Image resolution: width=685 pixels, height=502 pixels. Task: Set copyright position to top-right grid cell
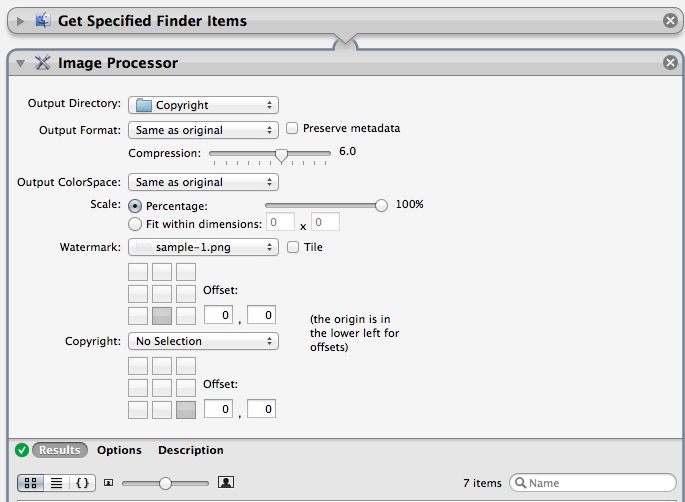(x=186, y=366)
